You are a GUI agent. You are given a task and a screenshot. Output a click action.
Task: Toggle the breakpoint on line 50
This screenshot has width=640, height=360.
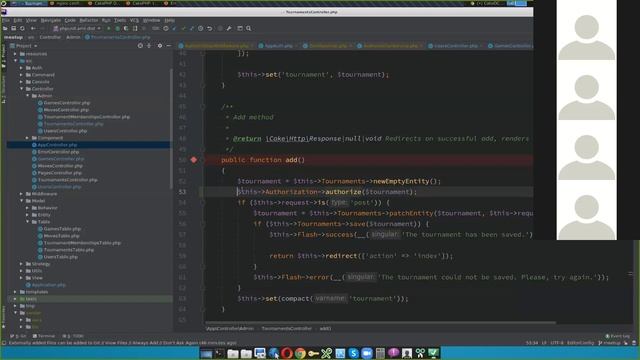click(x=194, y=160)
